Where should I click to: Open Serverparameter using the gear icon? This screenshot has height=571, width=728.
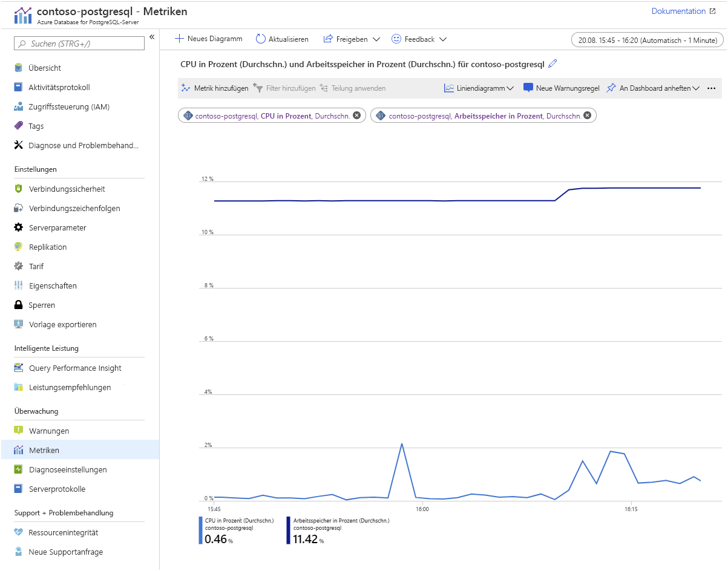pos(19,227)
